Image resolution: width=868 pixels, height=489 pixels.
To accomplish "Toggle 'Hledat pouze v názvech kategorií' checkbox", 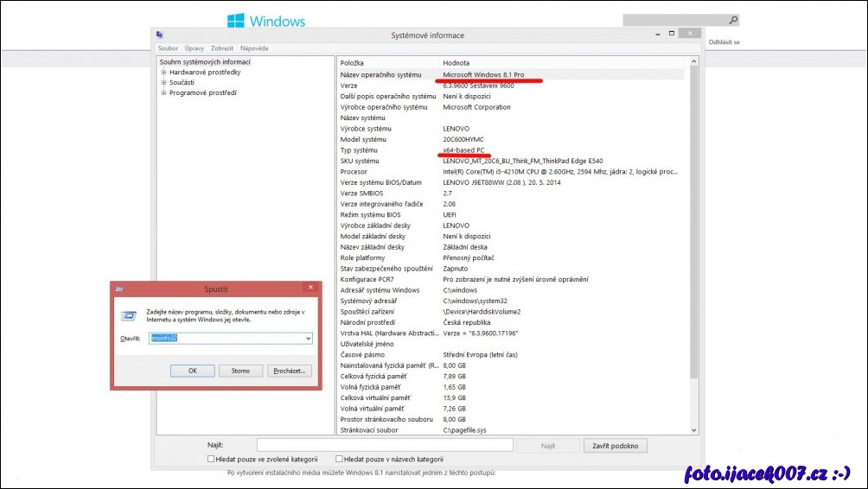I will click(x=339, y=459).
